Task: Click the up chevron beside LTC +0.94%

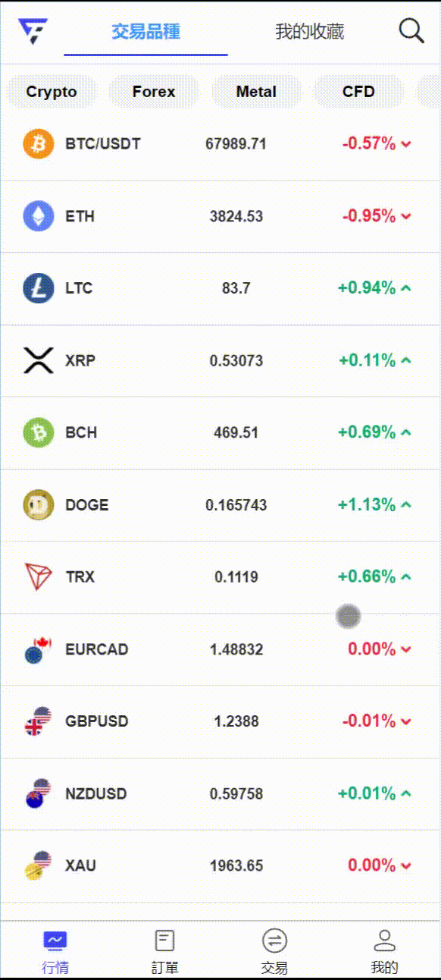Action: [x=406, y=288]
